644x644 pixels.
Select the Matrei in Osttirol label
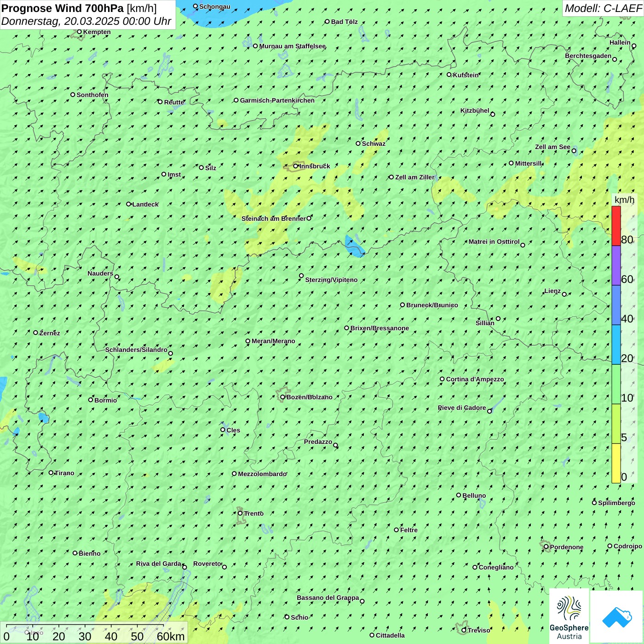coord(494,241)
